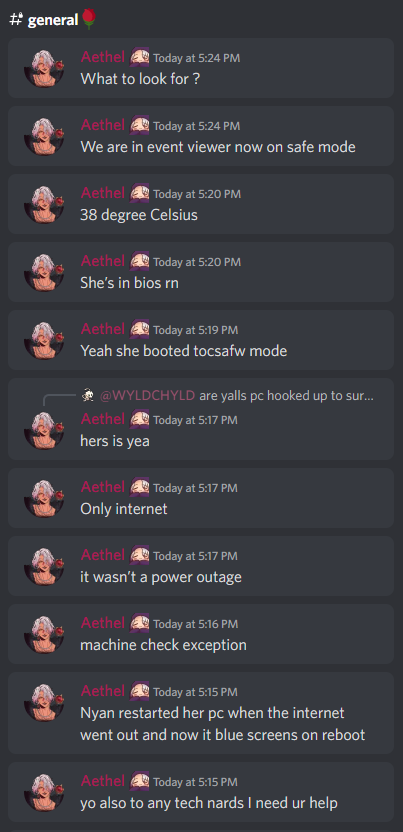Viewport: 403px width, 832px height.
Task: Open the @WYLDCHYLD mention in the reply preview
Action: point(147,396)
